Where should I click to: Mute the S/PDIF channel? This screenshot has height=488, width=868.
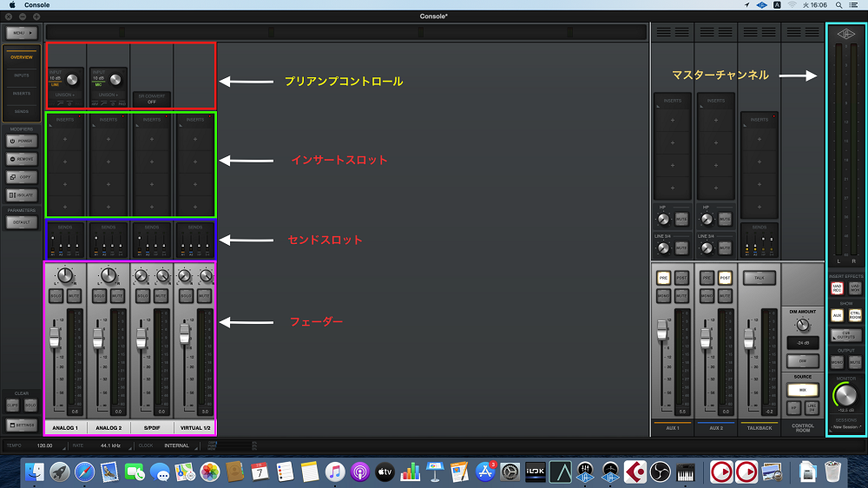tap(161, 296)
